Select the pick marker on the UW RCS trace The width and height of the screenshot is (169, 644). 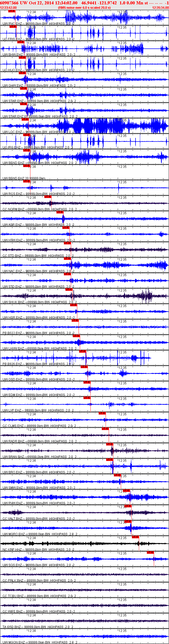27,181
